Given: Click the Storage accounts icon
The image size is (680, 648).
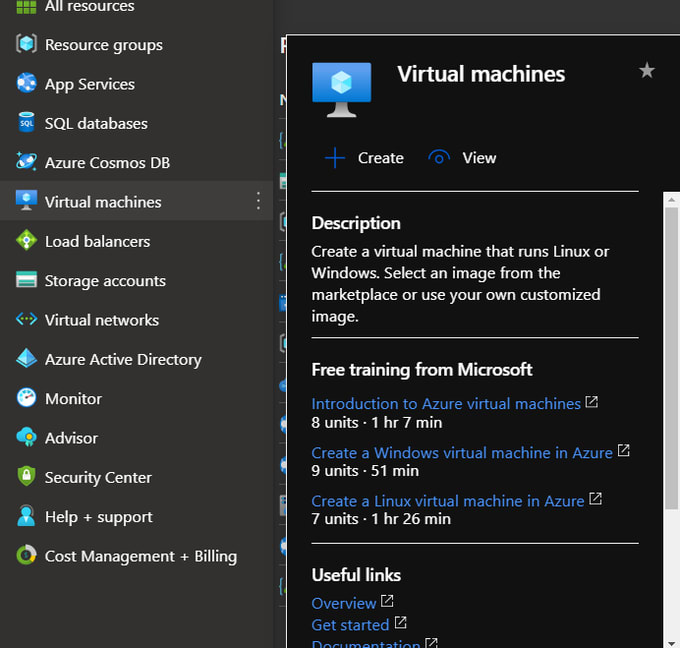Looking at the screenshot, I should pyautogui.click(x=26, y=279).
